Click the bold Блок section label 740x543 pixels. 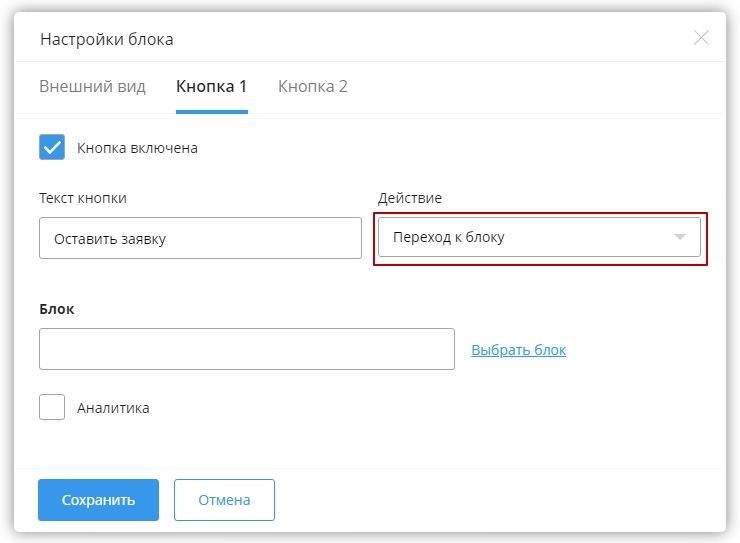click(57, 309)
